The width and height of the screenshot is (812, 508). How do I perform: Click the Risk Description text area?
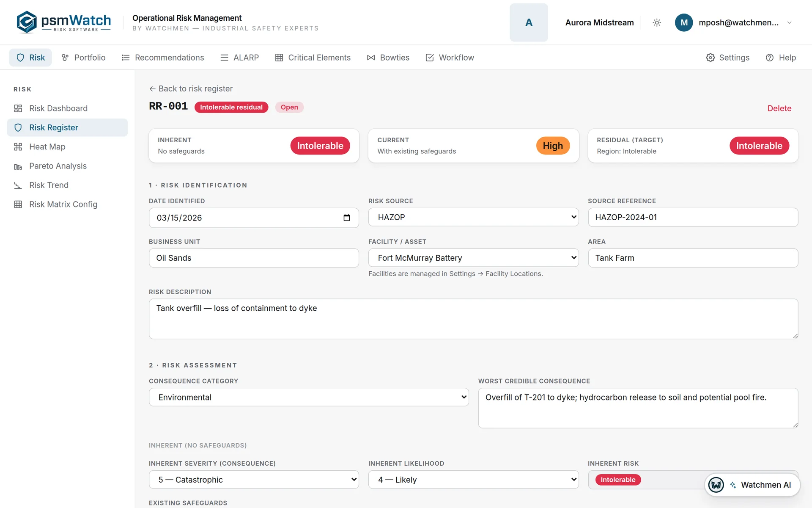[x=473, y=319]
